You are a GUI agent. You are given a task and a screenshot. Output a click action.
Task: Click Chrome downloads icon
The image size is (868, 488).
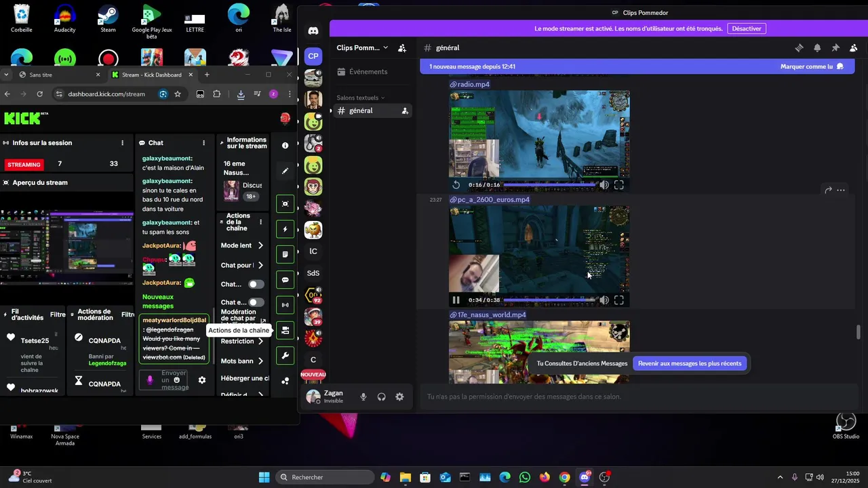[x=241, y=94]
